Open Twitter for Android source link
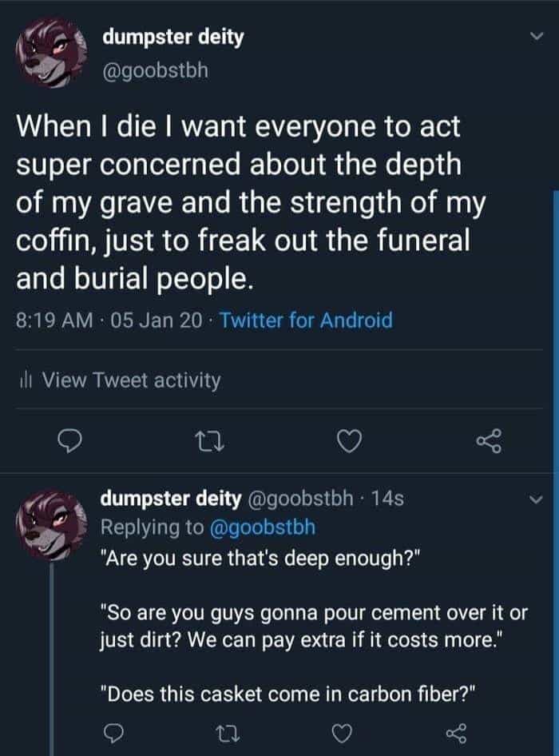The image size is (559, 756). tap(306, 320)
